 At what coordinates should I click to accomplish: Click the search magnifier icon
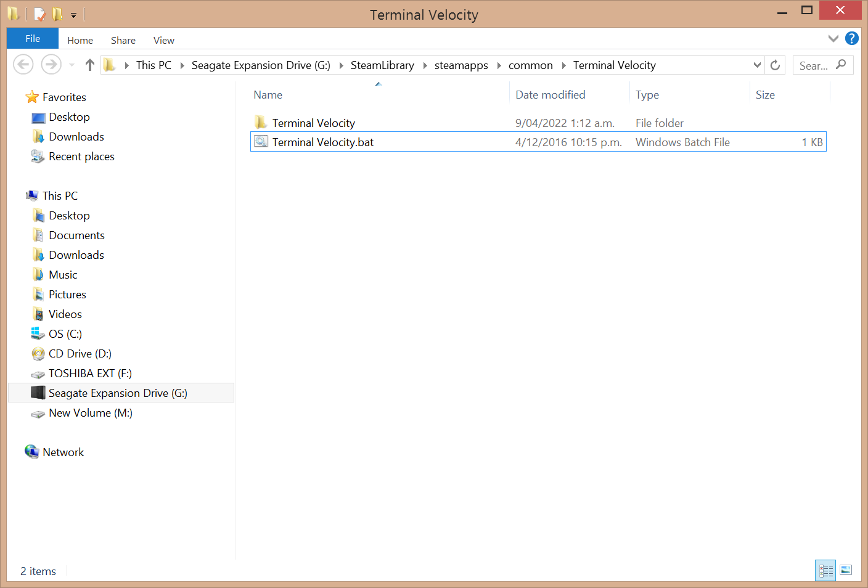click(x=841, y=64)
